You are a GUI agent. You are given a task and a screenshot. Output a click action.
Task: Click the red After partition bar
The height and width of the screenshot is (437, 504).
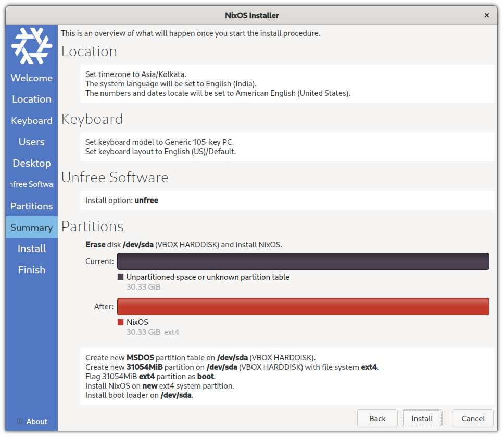coord(303,306)
